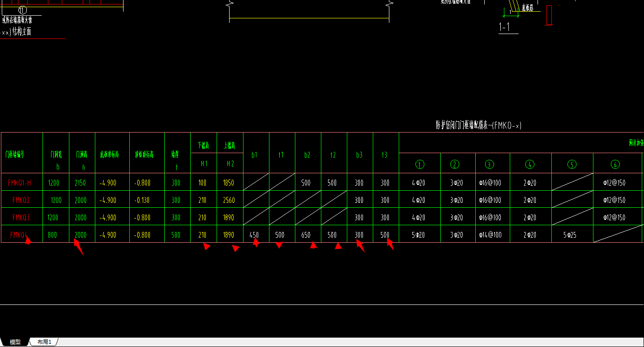Click b2 value 650 in FMKQ4 row

(x=306, y=235)
